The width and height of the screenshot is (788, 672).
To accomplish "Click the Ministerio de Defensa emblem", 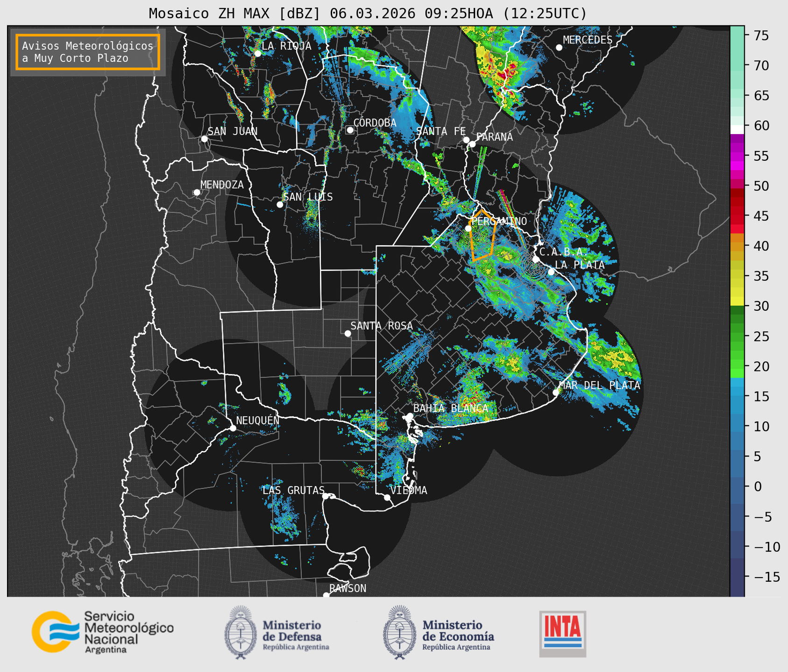I will 241,632.
